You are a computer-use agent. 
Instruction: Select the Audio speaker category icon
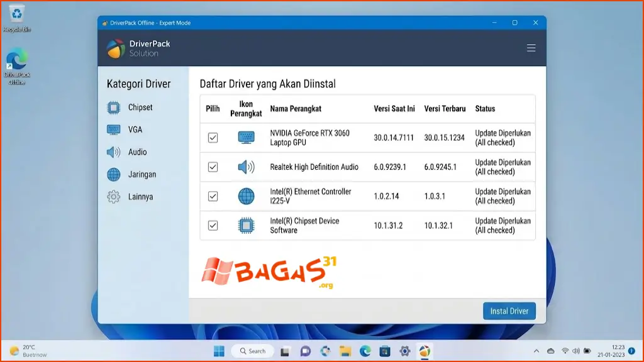[113, 152]
